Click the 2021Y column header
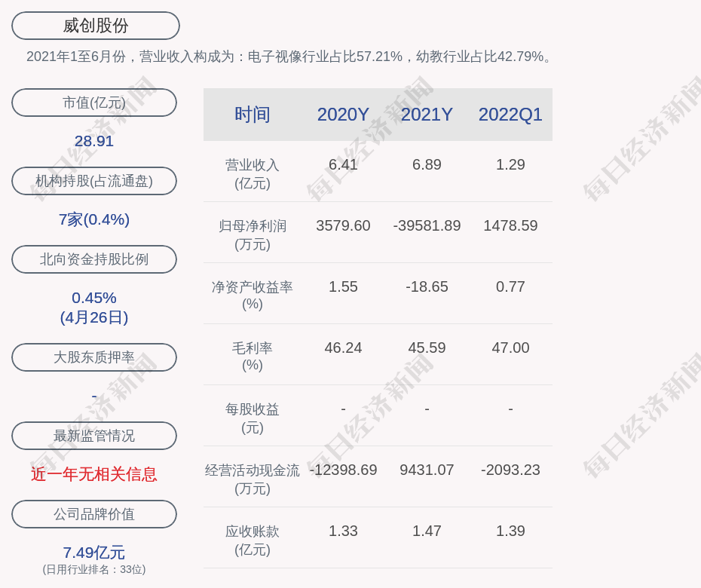701x588 pixels. (x=427, y=115)
